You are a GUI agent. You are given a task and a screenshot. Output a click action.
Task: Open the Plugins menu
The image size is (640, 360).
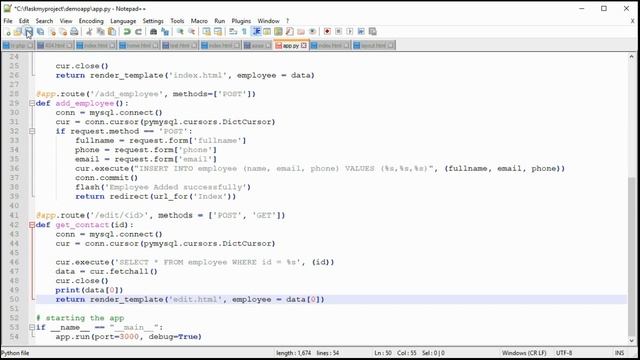pos(241,21)
